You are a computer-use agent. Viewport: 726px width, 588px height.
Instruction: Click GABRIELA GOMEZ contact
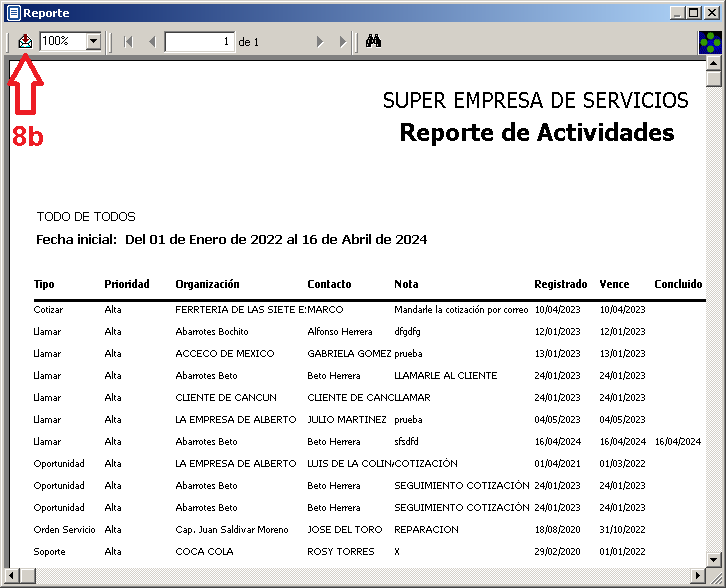click(x=349, y=353)
